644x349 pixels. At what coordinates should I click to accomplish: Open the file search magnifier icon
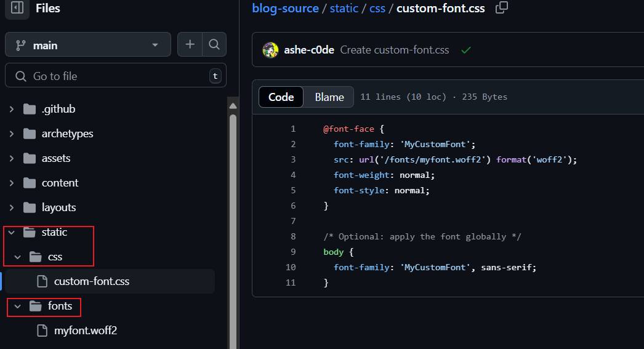pos(214,44)
